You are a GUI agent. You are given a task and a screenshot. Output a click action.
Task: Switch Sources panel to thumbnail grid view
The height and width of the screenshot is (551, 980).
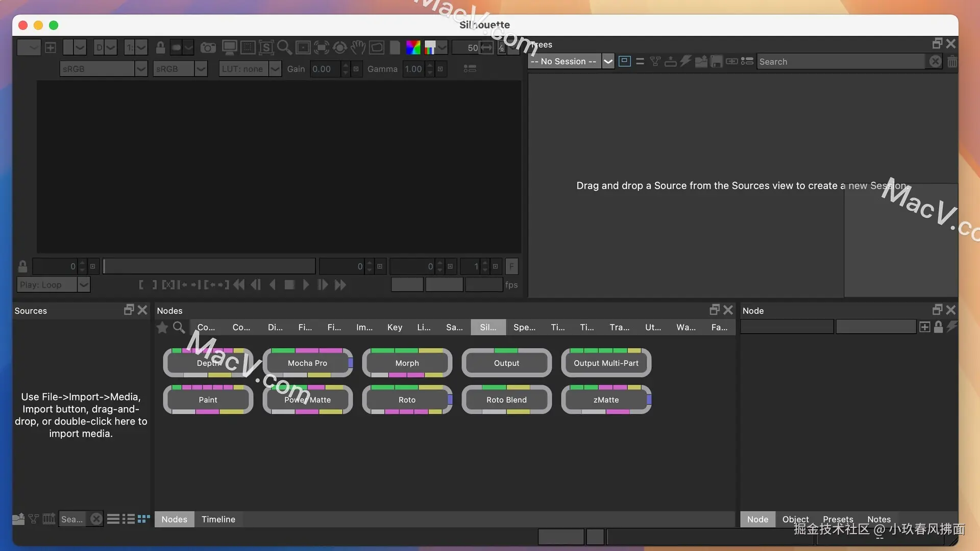coord(144,519)
